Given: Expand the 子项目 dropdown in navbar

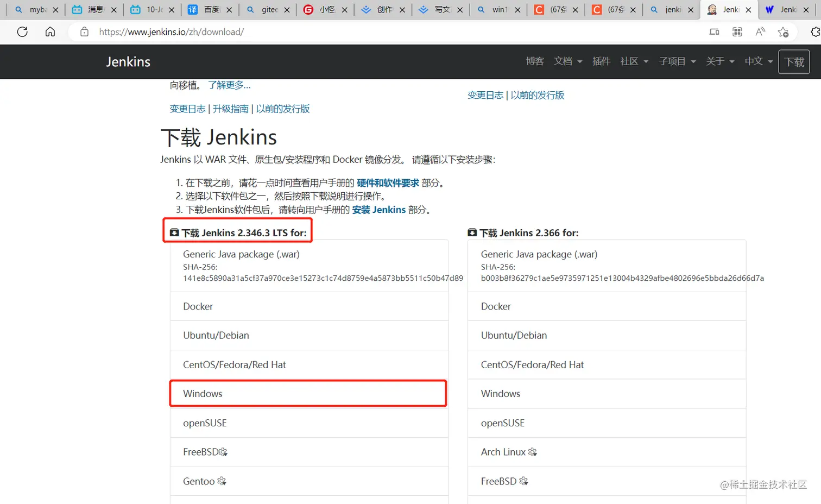Looking at the screenshot, I should [677, 61].
